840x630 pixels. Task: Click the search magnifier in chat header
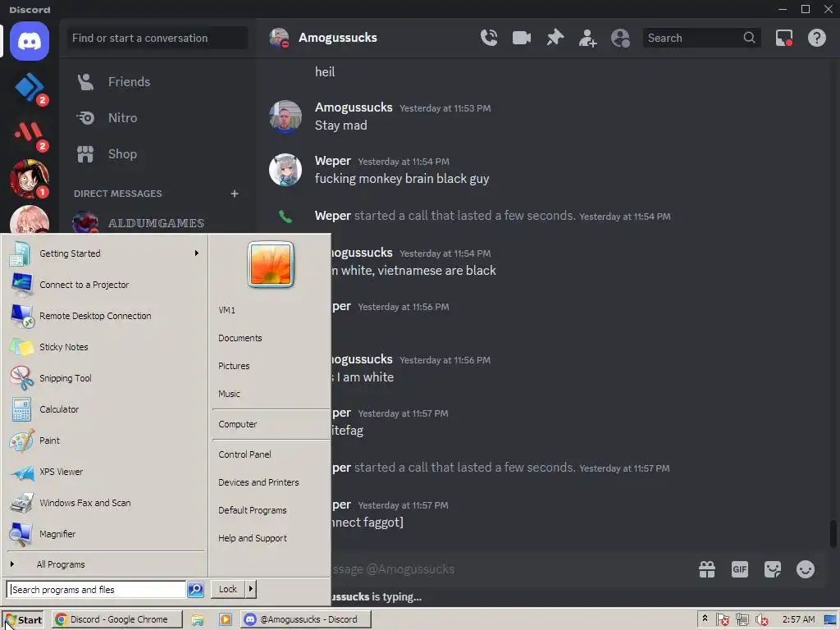click(x=749, y=38)
